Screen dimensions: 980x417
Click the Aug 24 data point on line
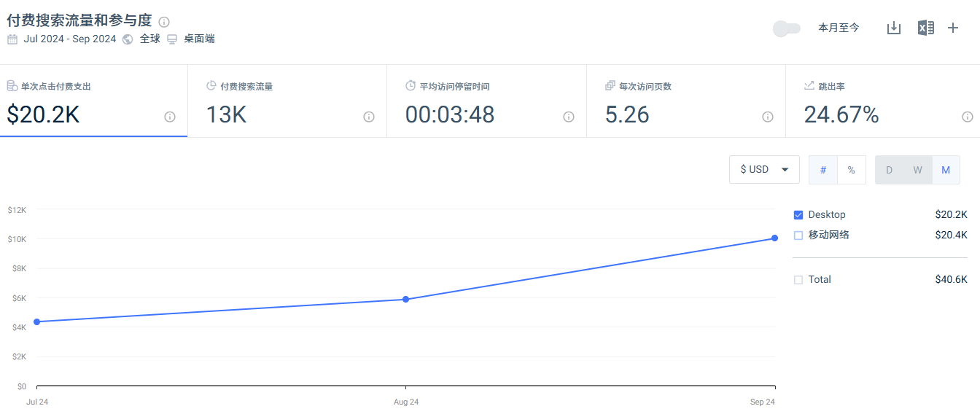pos(405,299)
